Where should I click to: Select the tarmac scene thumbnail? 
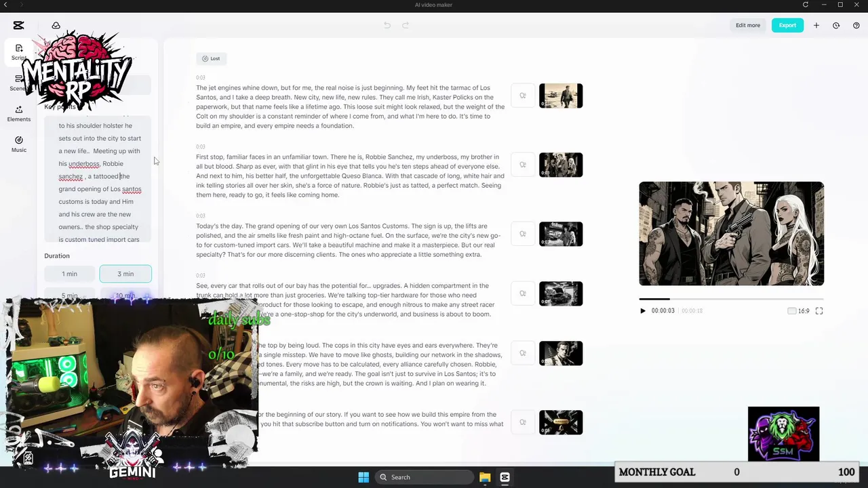[561, 96]
